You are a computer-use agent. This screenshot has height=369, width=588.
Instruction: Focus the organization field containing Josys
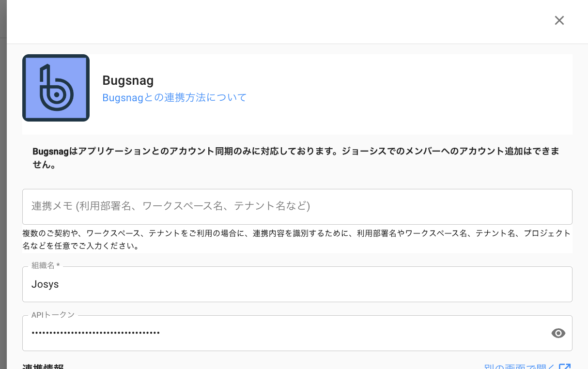(x=297, y=285)
